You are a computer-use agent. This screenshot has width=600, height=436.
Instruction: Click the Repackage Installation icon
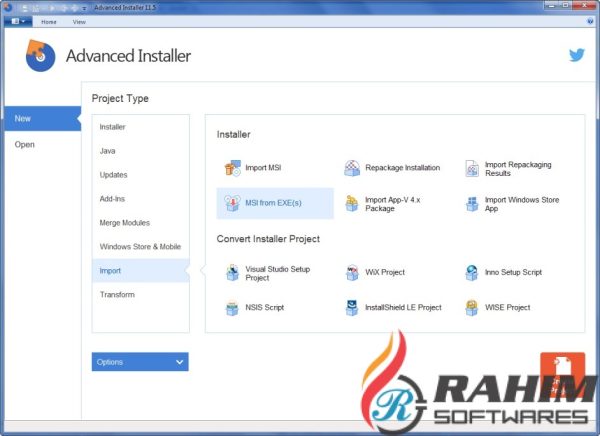click(352, 168)
